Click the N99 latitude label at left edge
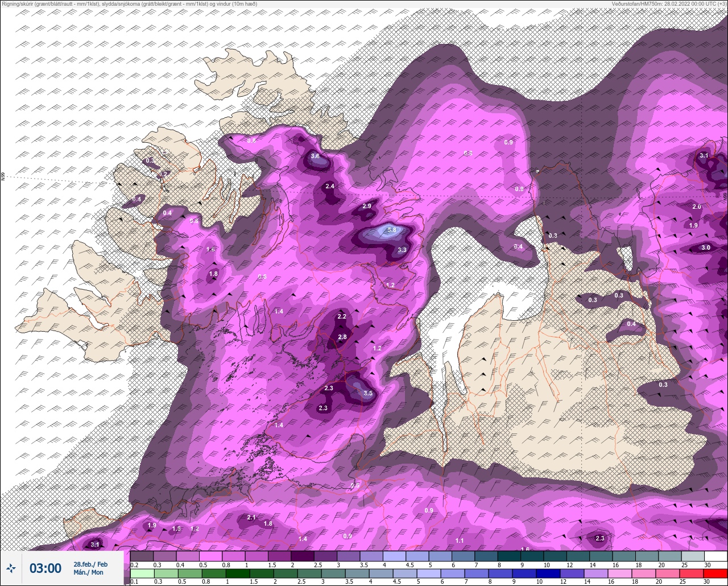Screen dimensions: 728x586 tap(3, 177)
